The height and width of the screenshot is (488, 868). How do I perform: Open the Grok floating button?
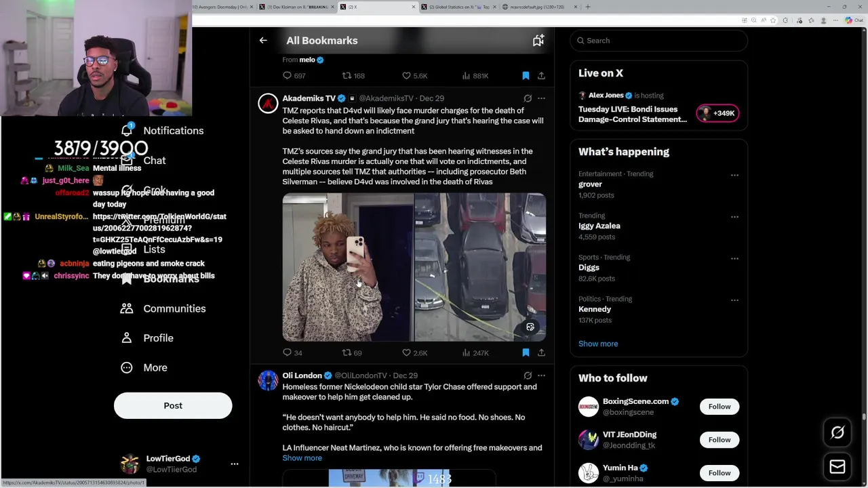(837, 432)
